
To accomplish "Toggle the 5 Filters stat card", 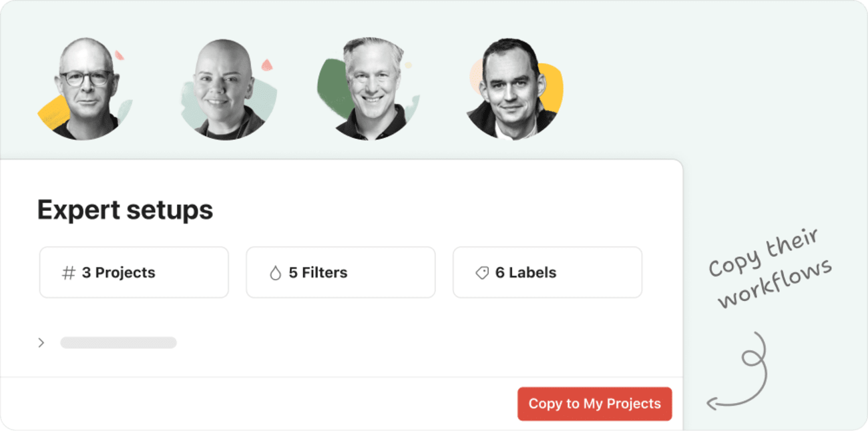I will click(x=341, y=272).
